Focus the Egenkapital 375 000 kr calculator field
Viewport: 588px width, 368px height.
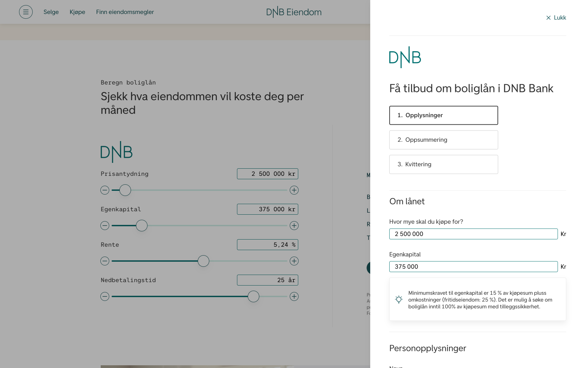pos(267,209)
